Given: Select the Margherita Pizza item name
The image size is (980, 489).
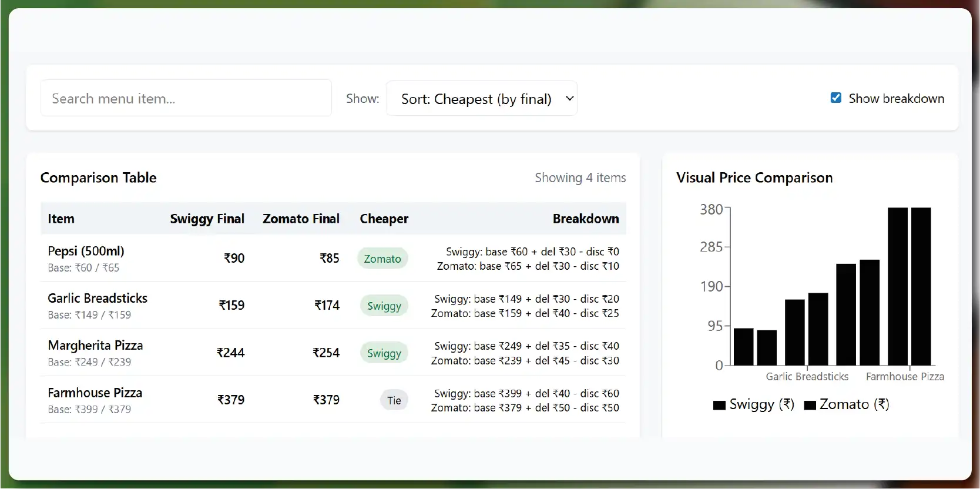Looking at the screenshot, I should pyautogui.click(x=95, y=346).
